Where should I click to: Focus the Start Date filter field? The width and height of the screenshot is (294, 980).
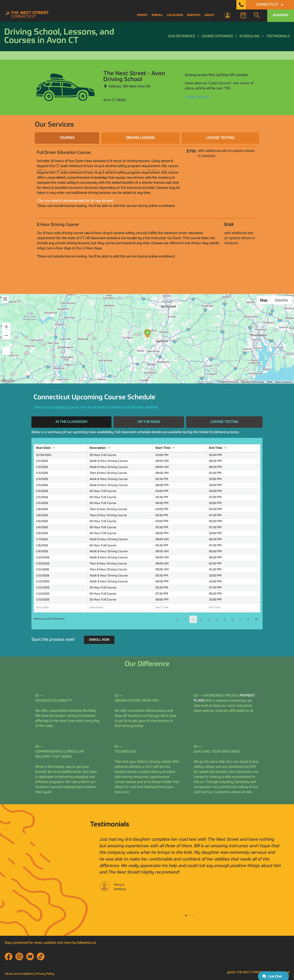(x=58, y=607)
